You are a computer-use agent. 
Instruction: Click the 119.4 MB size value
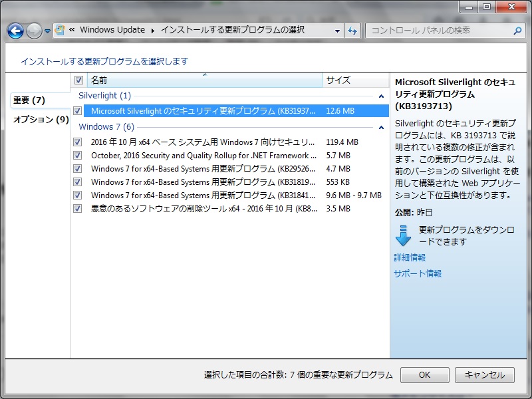coord(342,142)
